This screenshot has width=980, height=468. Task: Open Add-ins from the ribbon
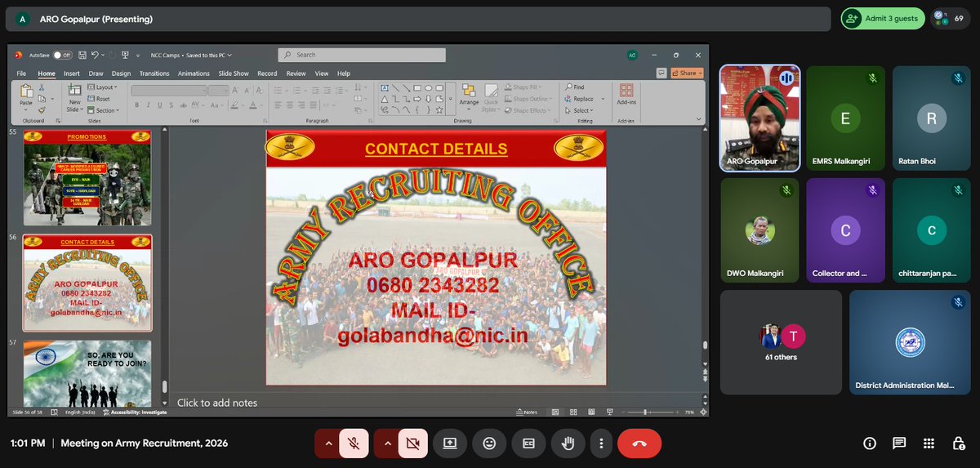click(626, 96)
